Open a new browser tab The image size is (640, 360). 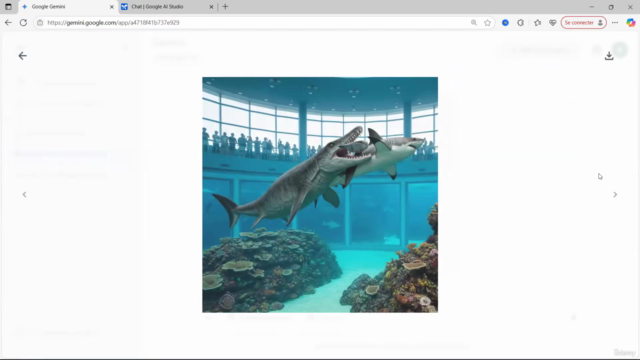[225, 7]
